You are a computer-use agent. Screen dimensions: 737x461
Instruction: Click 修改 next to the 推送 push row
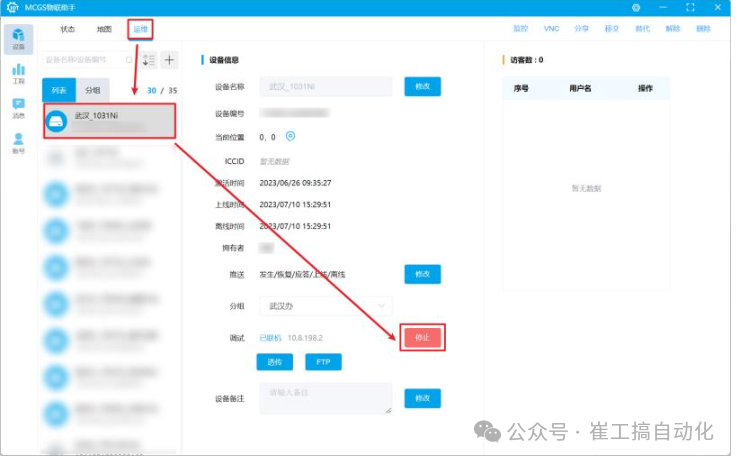[x=423, y=274]
